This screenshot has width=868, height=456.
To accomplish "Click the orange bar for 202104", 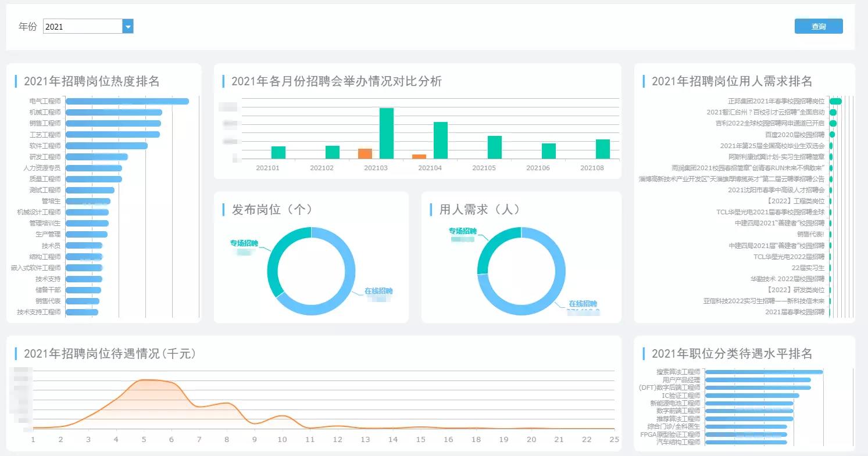I will pos(419,156).
